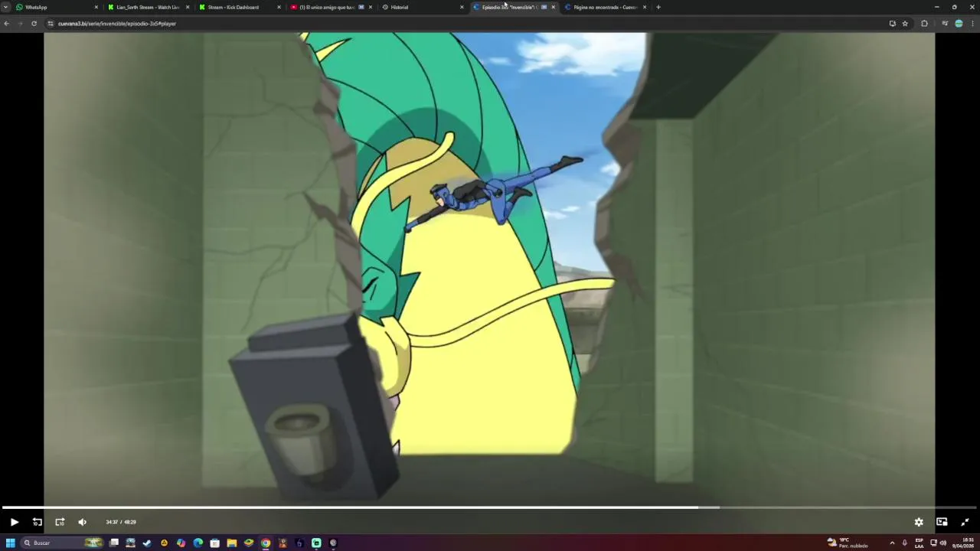Change keyboard language ESP LAA
Image resolution: width=980 pixels, height=551 pixels.
click(919, 543)
